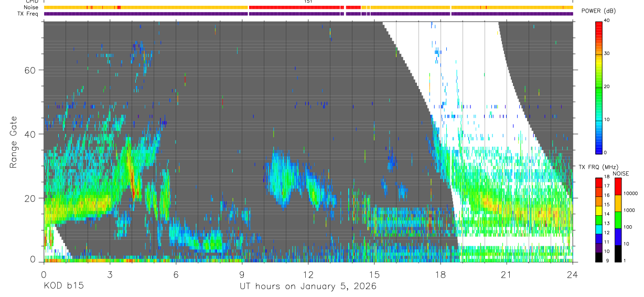
Task: Click the 18 label on TX FRQ legend
Action: tap(607, 177)
